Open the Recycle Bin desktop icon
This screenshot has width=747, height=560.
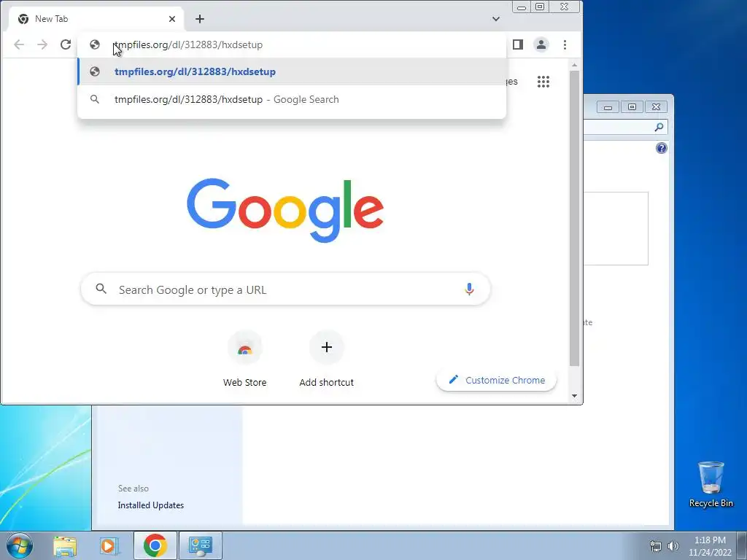pyautogui.click(x=711, y=484)
